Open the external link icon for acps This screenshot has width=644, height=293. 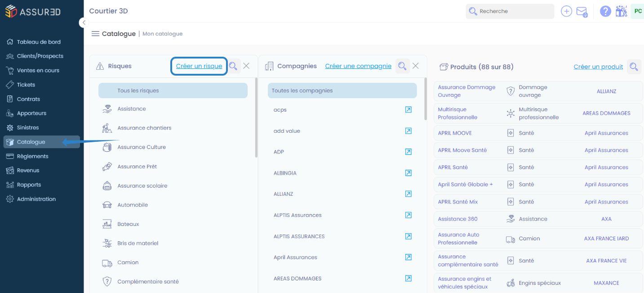pyautogui.click(x=408, y=110)
